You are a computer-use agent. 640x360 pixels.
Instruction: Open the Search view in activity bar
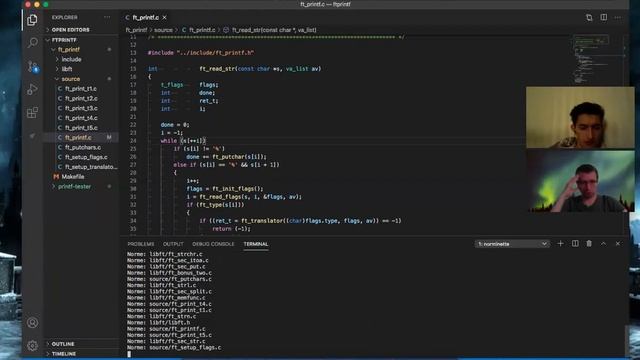pos(32,42)
